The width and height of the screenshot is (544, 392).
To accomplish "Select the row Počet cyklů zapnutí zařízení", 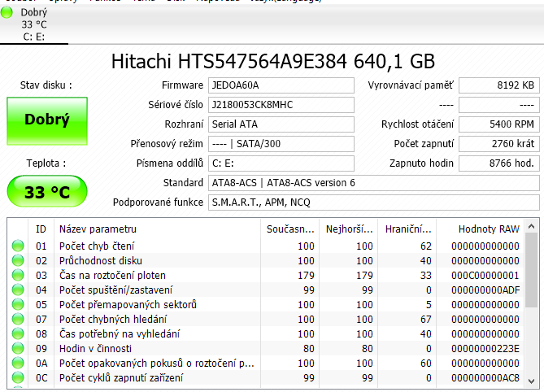I will coord(266,378).
